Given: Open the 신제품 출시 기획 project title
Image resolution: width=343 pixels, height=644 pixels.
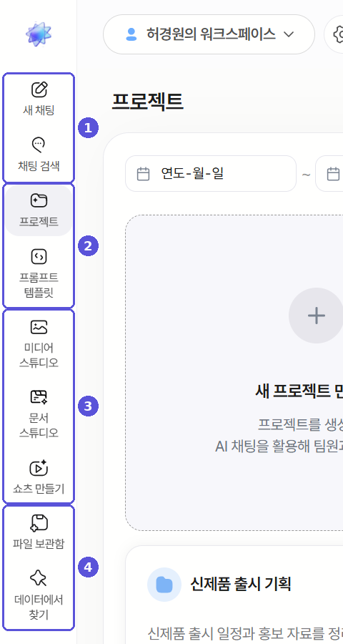Looking at the screenshot, I should [240, 584].
